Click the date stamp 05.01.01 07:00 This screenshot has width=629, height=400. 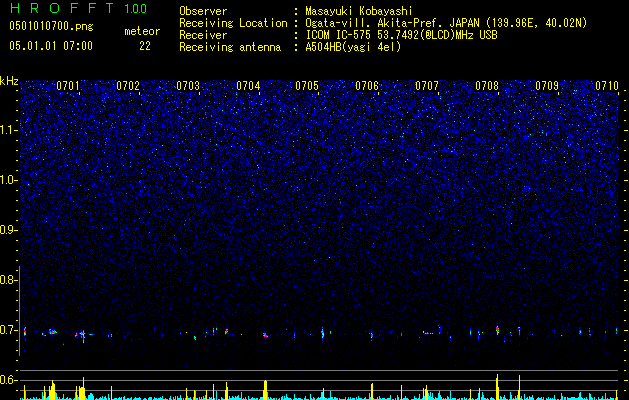pyautogui.click(x=51, y=46)
